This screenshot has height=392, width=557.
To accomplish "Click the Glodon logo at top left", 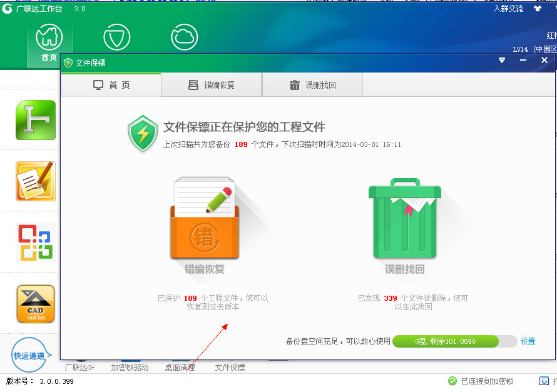I will click(7, 9).
